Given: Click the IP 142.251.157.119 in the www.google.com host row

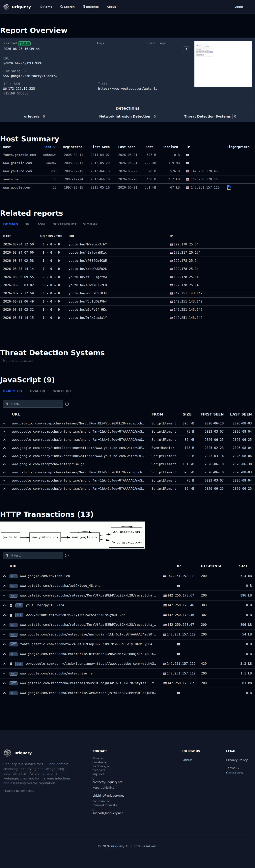Looking at the screenshot, I should click(205, 188).
